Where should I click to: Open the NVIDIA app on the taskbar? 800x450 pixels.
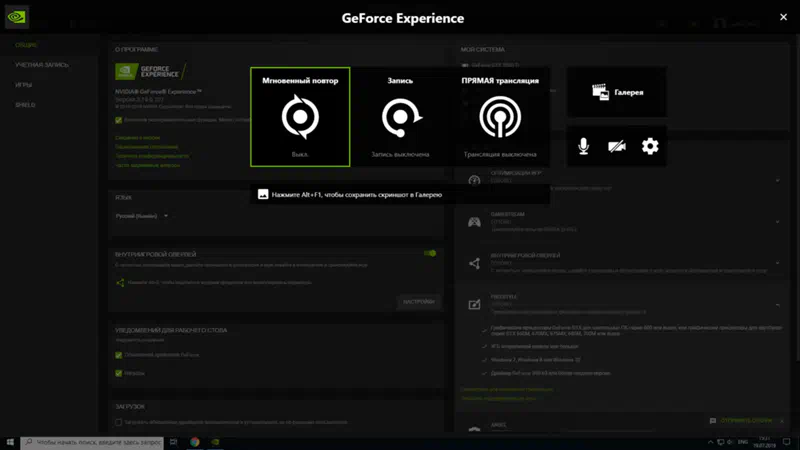point(215,442)
